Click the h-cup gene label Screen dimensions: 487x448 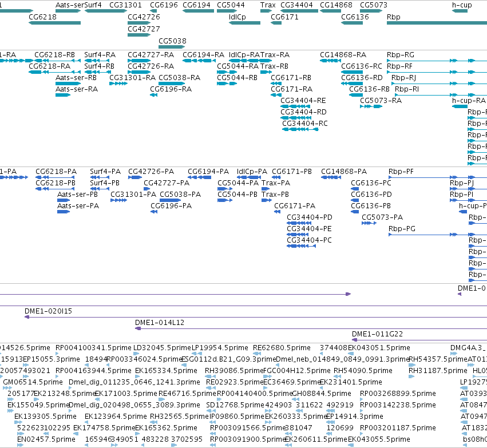(462, 5)
